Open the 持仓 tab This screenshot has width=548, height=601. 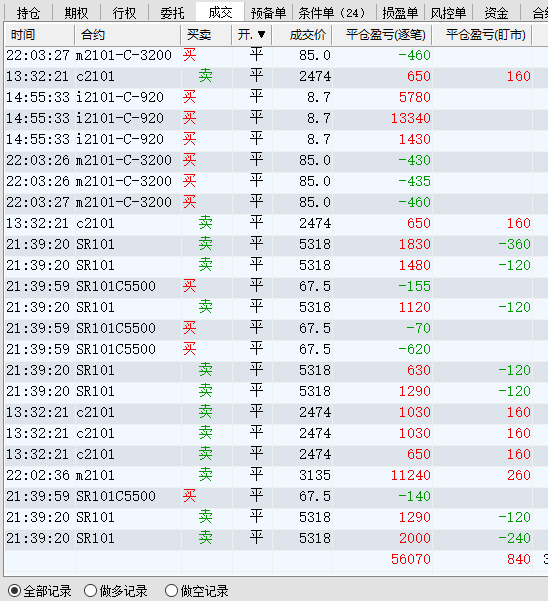pos(28,13)
